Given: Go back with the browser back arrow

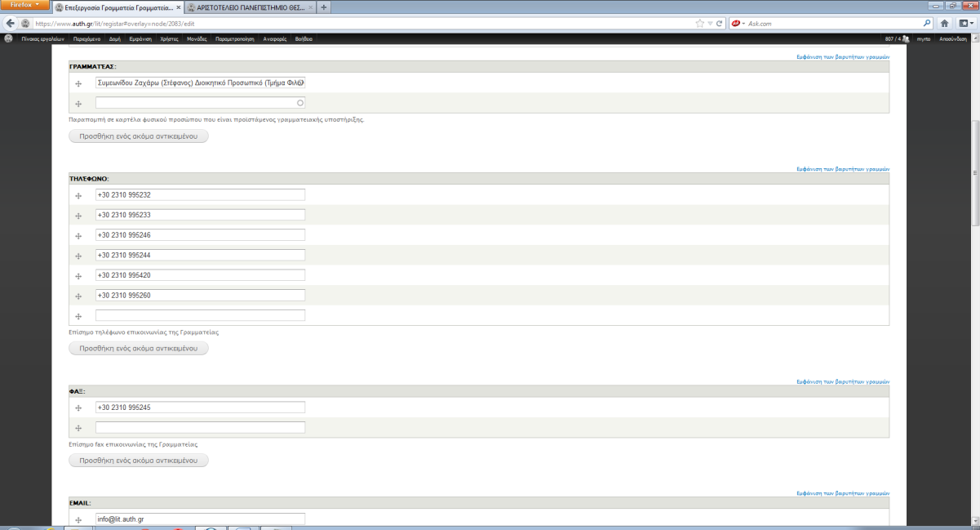Looking at the screenshot, I should [x=9, y=24].
